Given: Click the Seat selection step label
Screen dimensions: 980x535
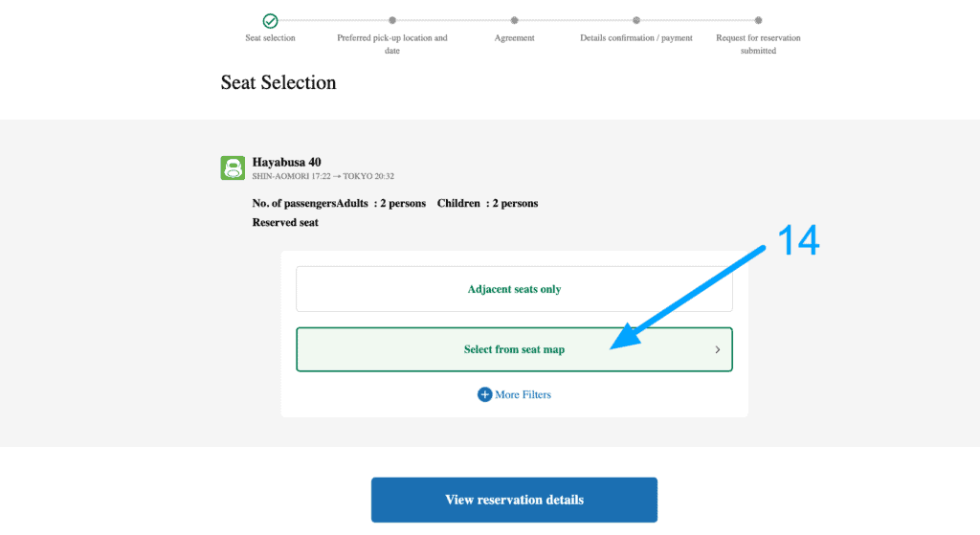Looking at the screenshot, I should tap(270, 37).
